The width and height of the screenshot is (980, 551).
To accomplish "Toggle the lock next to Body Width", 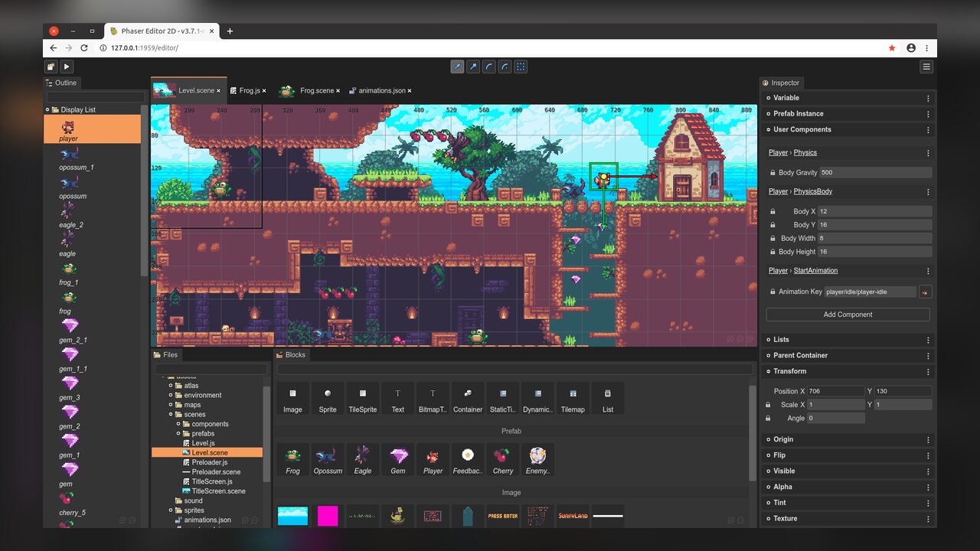I will coord(772,239).
